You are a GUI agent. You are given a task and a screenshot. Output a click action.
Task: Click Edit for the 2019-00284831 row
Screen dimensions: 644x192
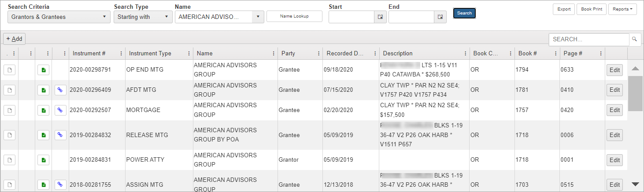coord(614,160)
